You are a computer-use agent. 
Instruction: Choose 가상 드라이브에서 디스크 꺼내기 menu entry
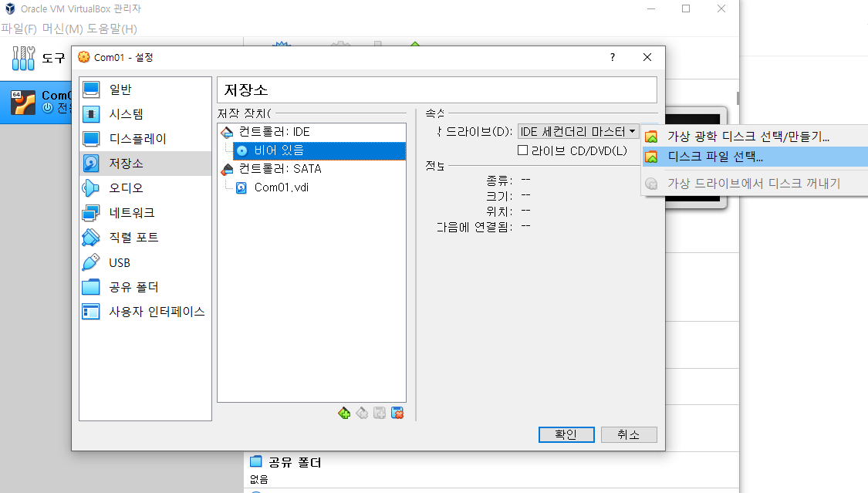point(755,183)
